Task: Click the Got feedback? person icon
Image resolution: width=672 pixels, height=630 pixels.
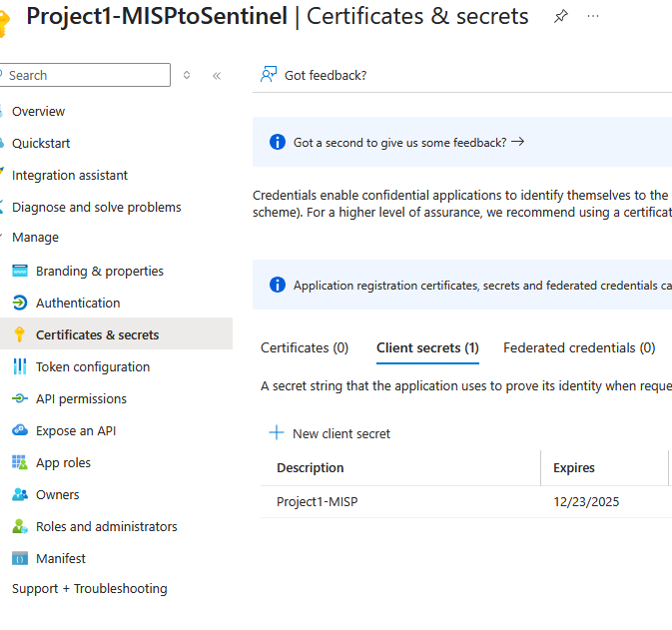Action: click(269, 75)
